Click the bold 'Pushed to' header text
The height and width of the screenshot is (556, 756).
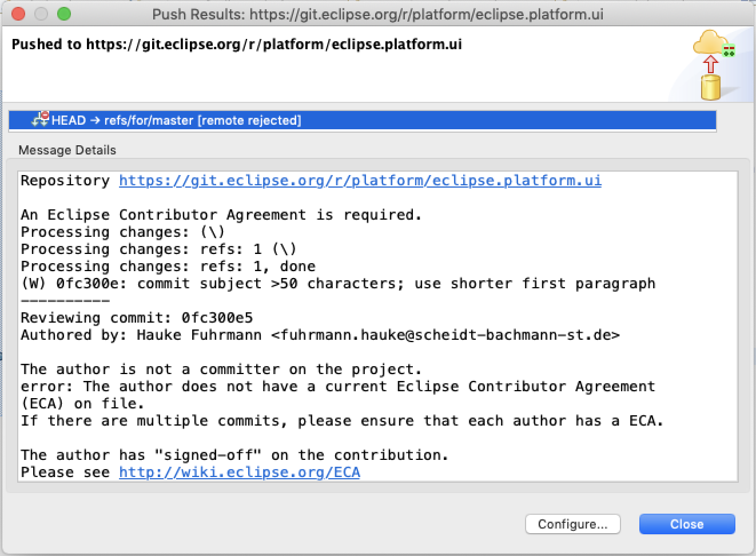pyautogui.click(x=237, y=45)
